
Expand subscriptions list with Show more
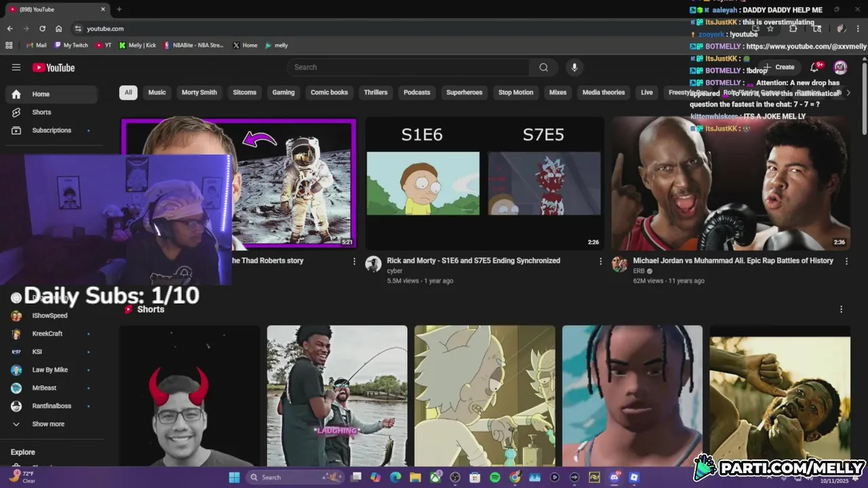[52, 424]
